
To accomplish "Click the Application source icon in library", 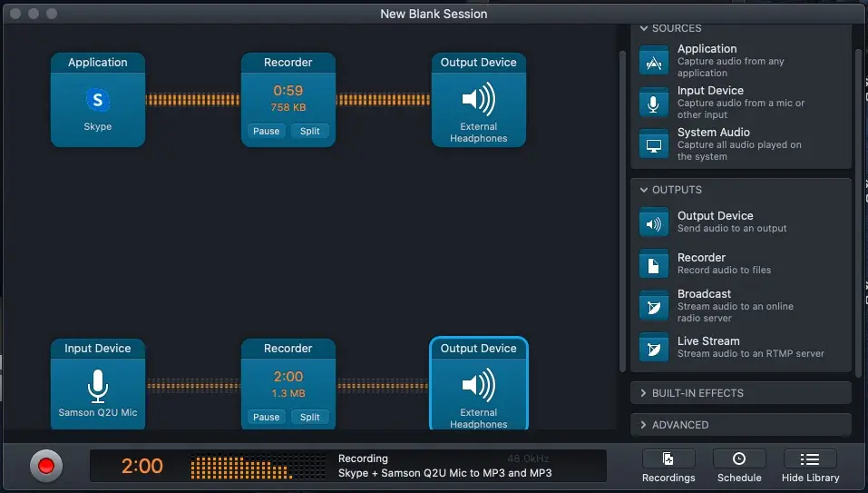I will click(x=653, y=61).
